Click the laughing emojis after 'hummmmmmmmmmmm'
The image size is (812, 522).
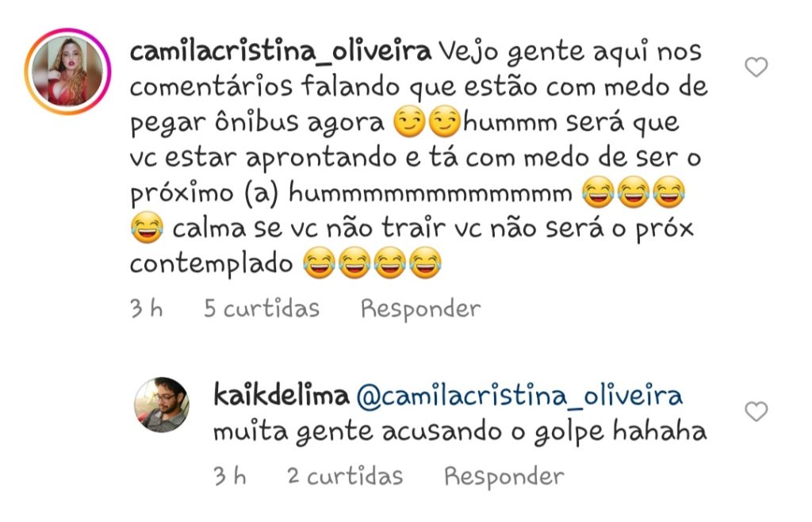pyautogui.click(x=634, y=192)
